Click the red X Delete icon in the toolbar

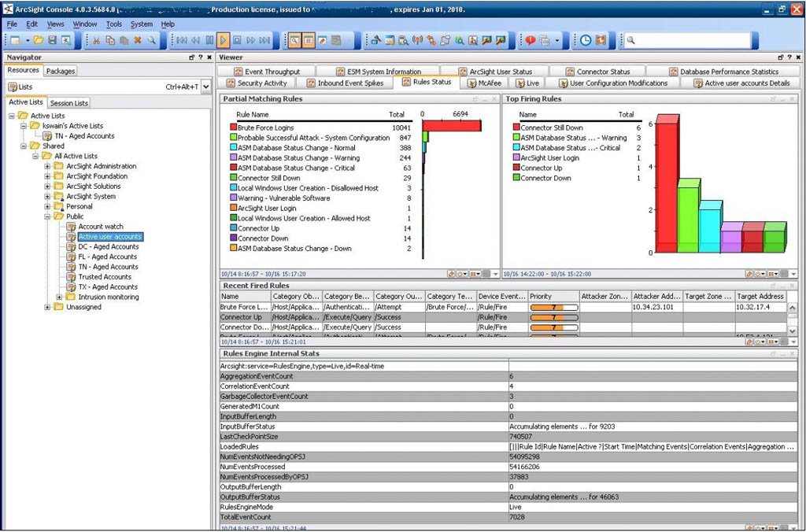138,40
